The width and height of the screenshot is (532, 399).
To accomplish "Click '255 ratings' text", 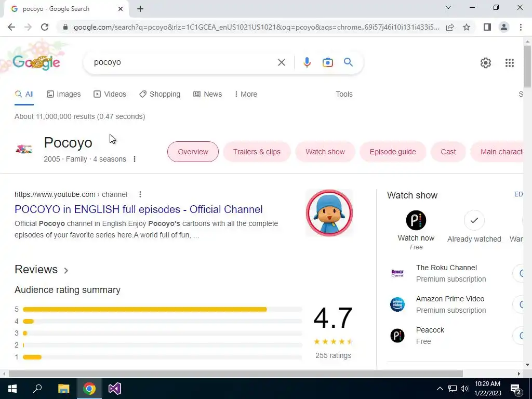I will click(333, 355).
